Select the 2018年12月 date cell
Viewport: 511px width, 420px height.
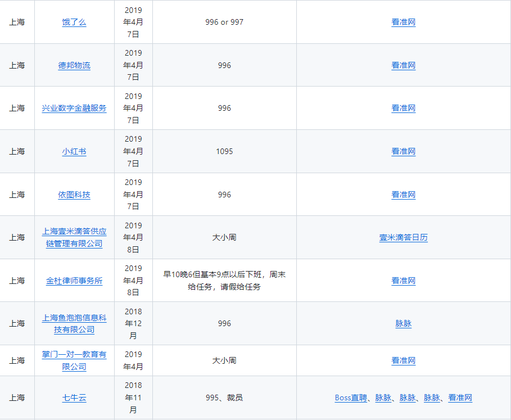click(x=133, y=323)
